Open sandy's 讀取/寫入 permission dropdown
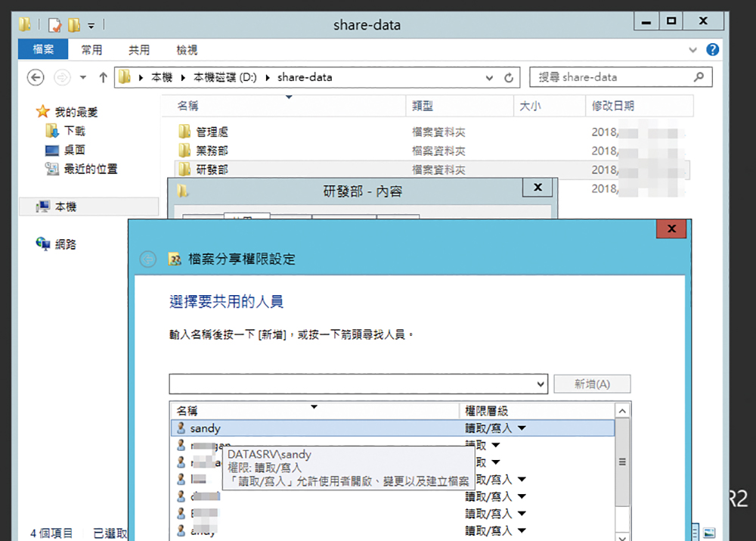 [522, 428]
